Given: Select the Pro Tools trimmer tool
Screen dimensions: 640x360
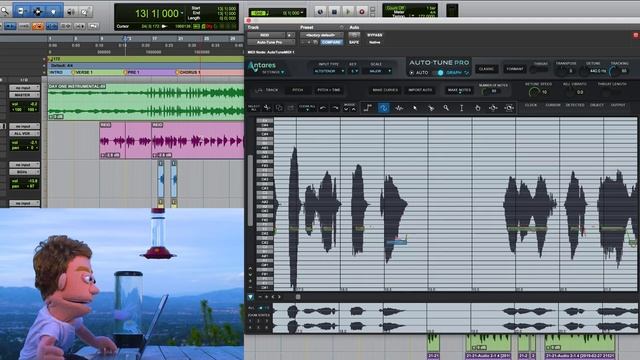Looking at the screenshot, I should coord(21,11).
